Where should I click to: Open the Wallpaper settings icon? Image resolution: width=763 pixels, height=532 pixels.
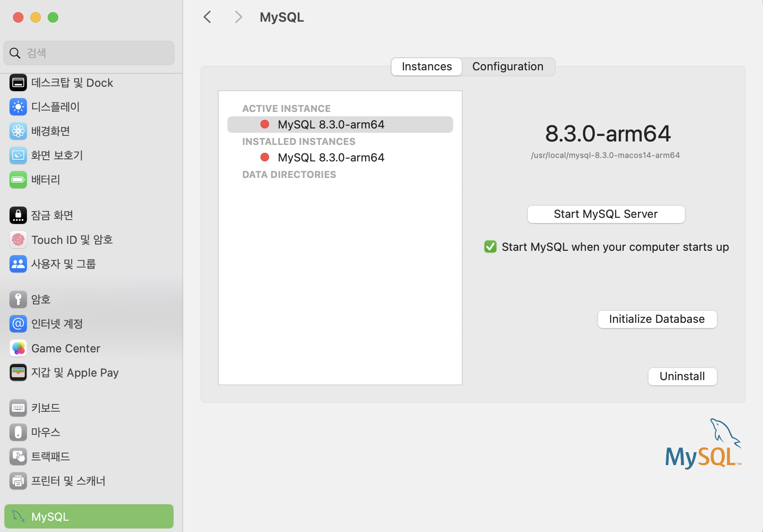[x=18, y=131]
